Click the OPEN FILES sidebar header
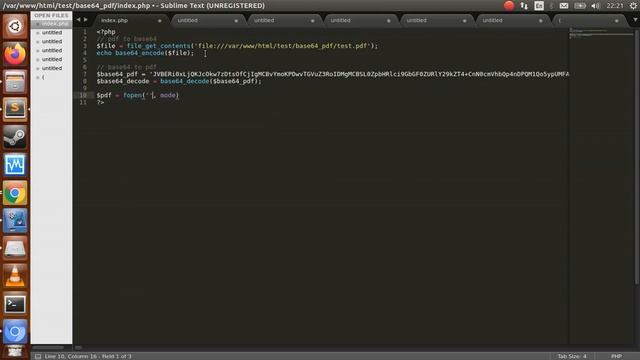 pos(51,15)
